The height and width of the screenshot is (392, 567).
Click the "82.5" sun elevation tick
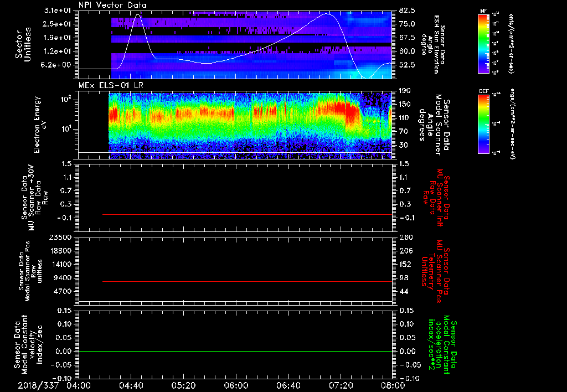tap(407, 11)
